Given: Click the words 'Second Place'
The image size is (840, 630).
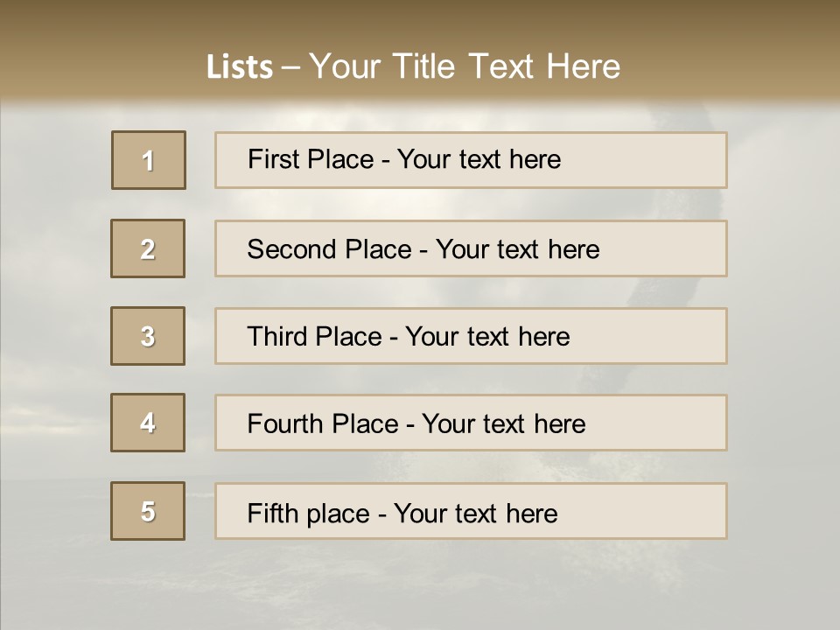Looking at the screenshot, I should [x=330, y=249].
